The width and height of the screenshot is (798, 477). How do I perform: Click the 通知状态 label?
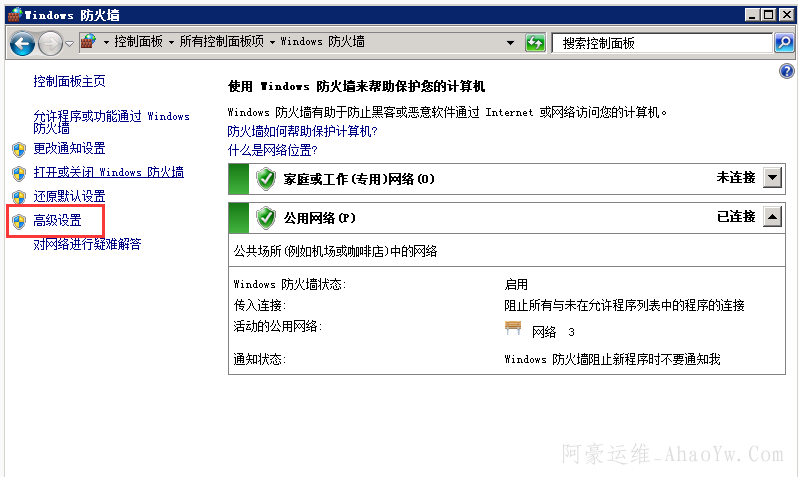[260, 359]
